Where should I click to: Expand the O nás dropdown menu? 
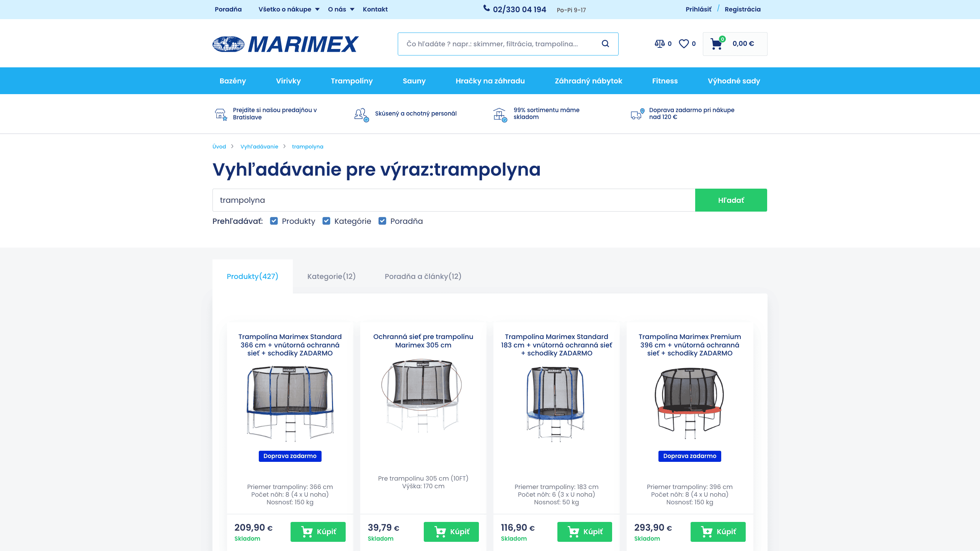(341, 9)
